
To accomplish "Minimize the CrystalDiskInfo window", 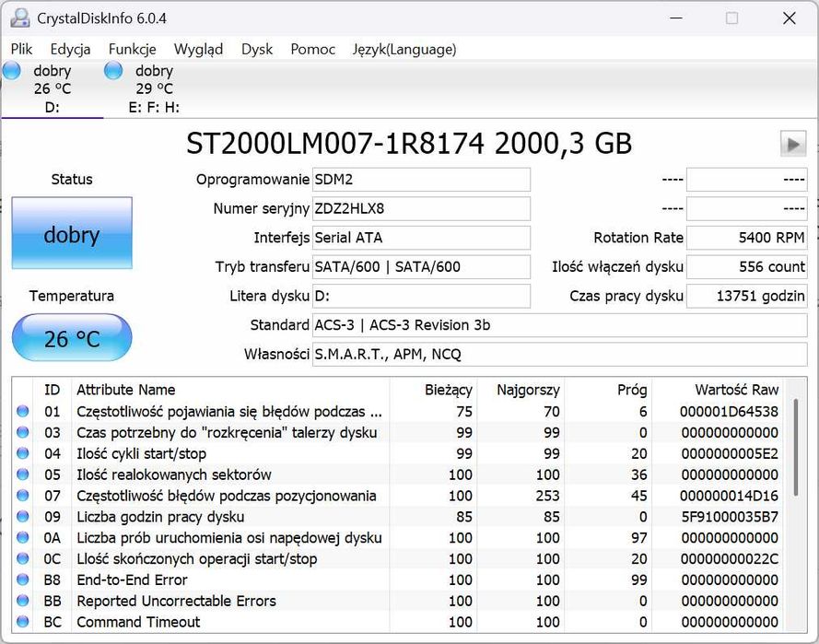I will pos(676,18).
